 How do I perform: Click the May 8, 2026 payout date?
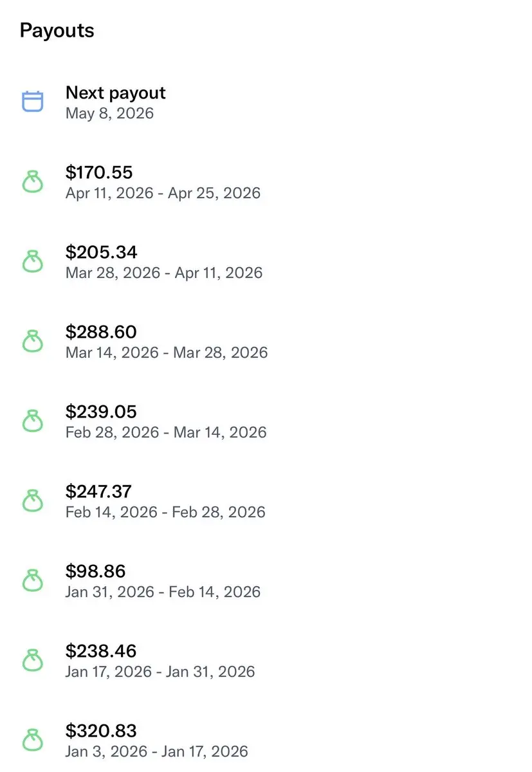[x=110, y=114]
